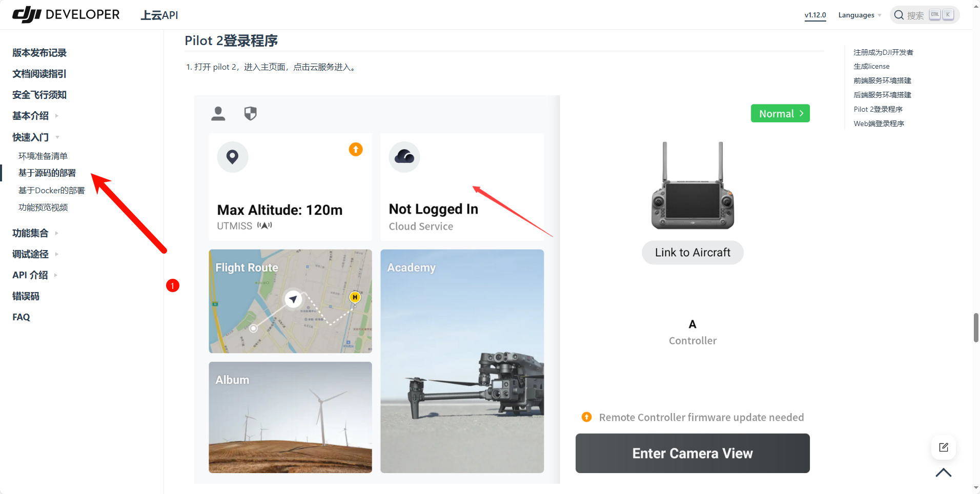
Task: Open 版本发布记录 in the sidebar
Action: click(x=39, y=53)
